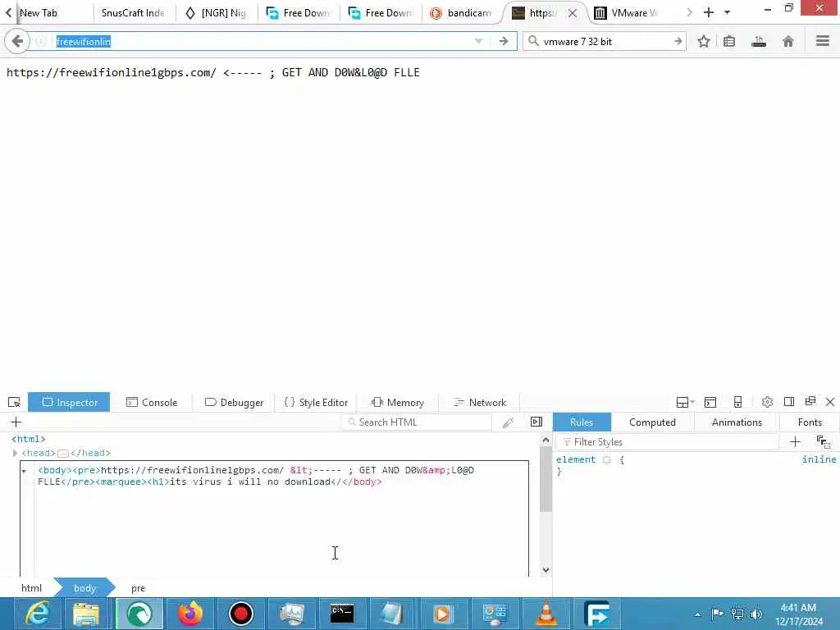Open the Console devtools tab
This screenshot has height=630, width=840.
tap(152, 402)
